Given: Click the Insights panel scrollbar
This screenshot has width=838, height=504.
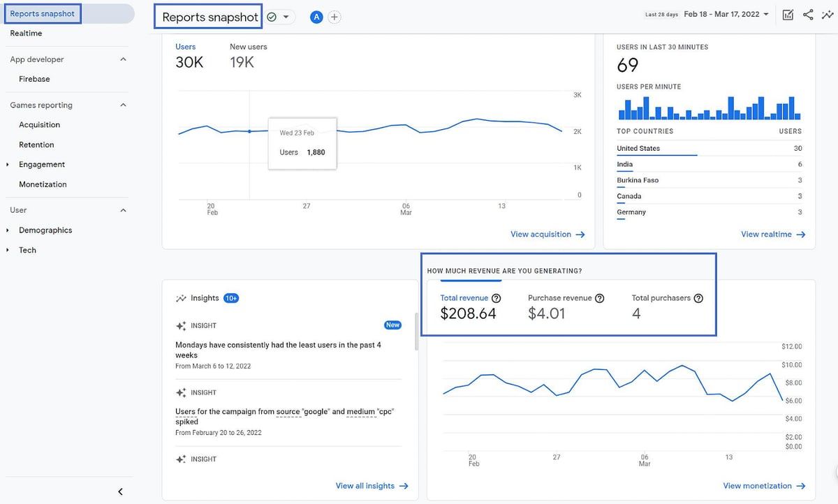Looking at the screenshot, I should point(416,331).
